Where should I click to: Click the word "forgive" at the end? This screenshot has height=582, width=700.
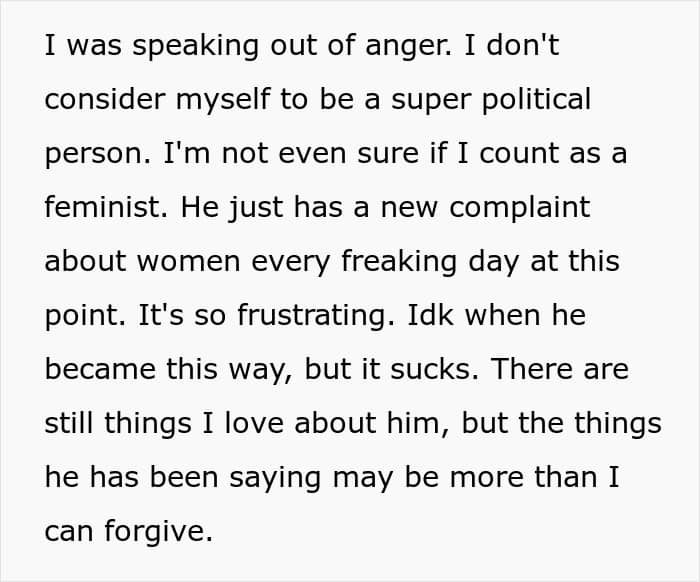(159, 533)
